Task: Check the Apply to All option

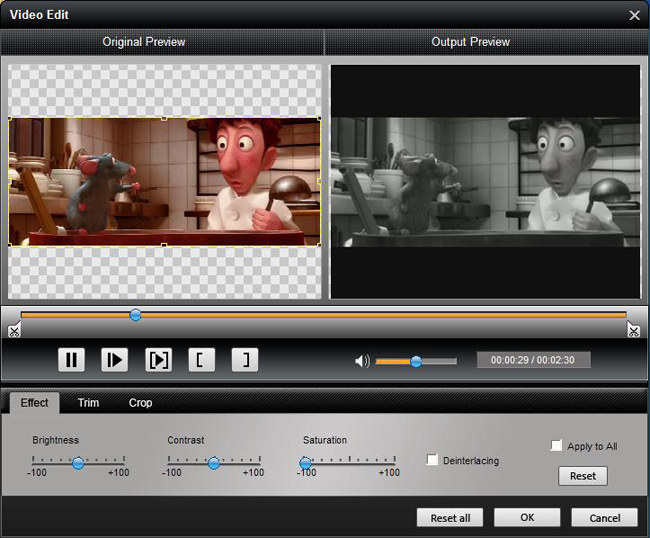Action: click(556, 446)
